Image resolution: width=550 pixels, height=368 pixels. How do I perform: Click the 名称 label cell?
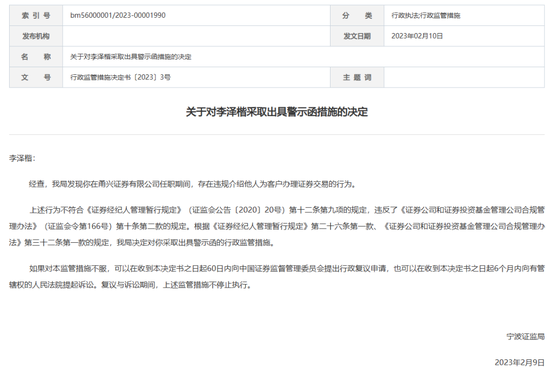(36, 56)
